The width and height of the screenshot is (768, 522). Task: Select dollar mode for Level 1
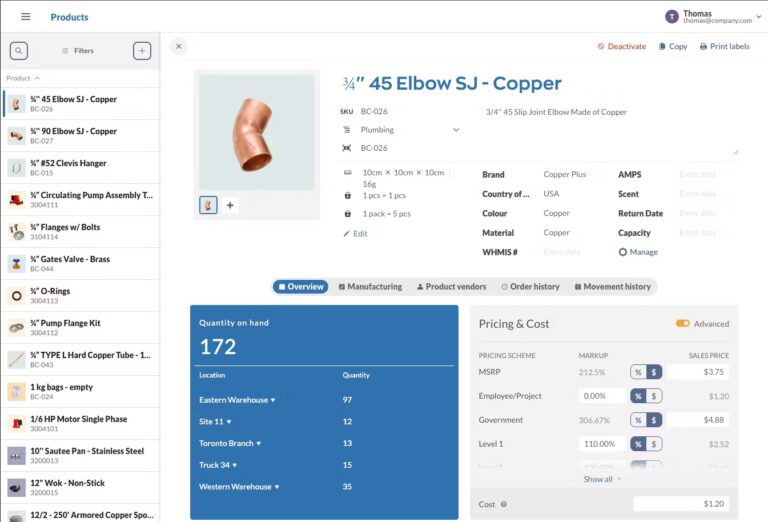[654, 444]
